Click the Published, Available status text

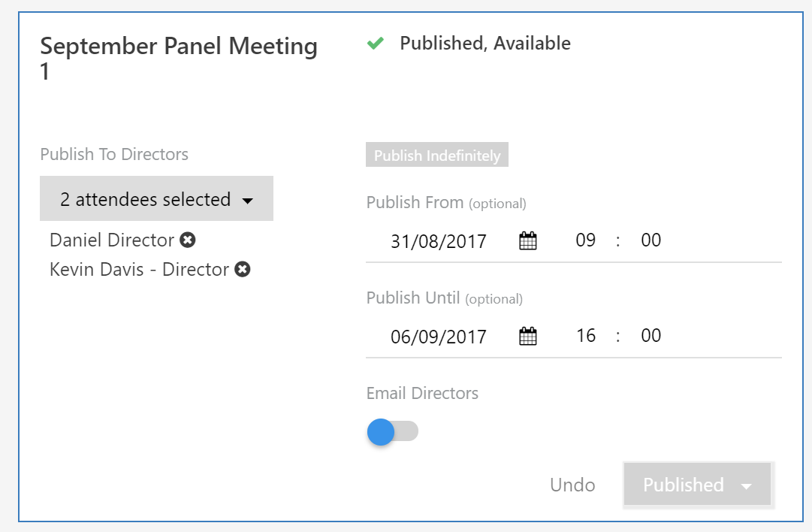point(485,44)
